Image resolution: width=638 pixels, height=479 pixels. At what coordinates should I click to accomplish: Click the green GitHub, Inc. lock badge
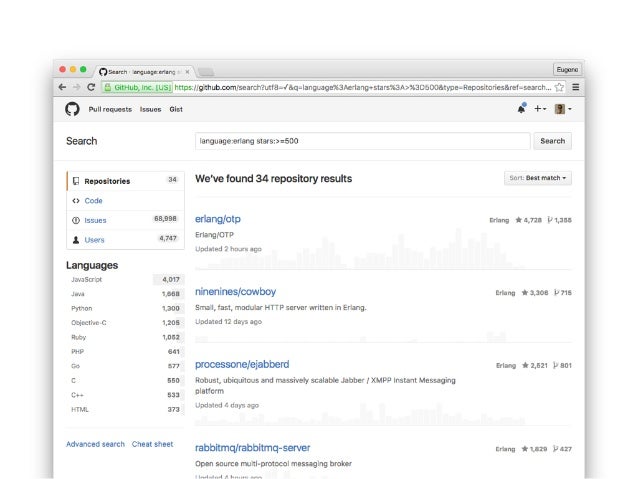coord(137,87)
